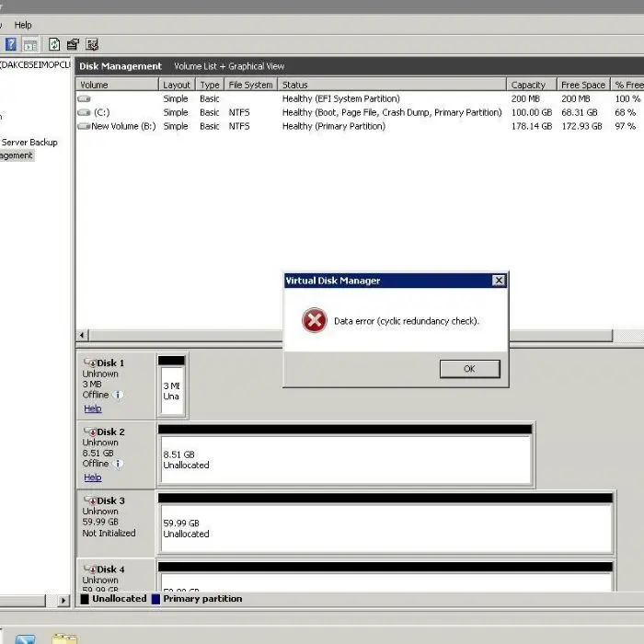
Task: Click the show/hide console pane toolbar icon
Action: [x=30, y=44]
